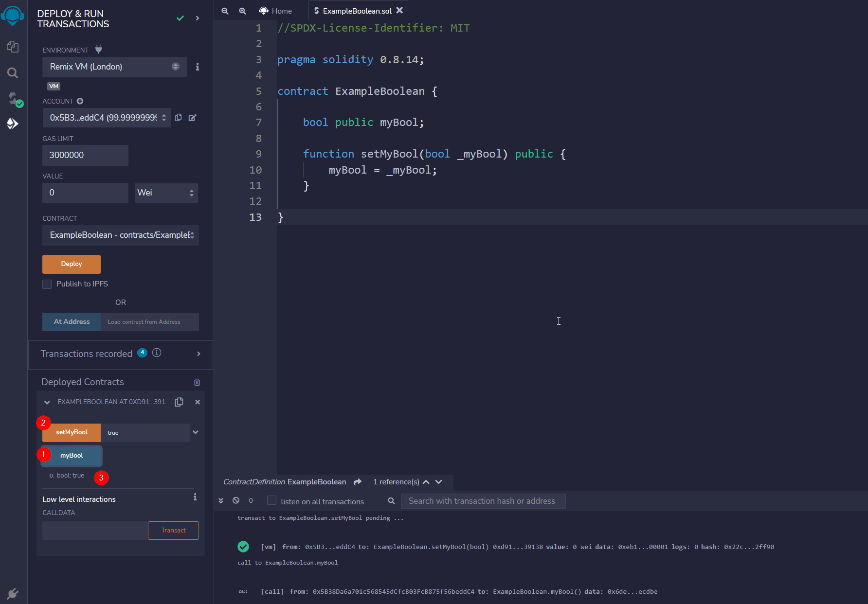
Task: Click the zoom out editor icon
Action: click(x=225, y=11)
